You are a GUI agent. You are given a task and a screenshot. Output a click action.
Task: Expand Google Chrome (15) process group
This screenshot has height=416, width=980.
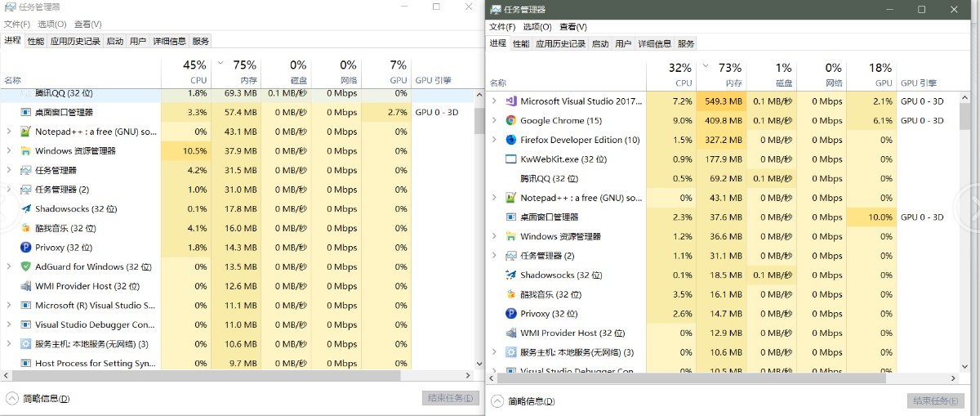[x=494, y=120]
